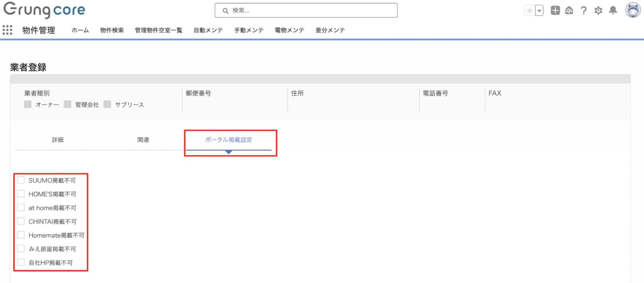644x283 pixels.
Task: Click the global actions plus icon
Action: click(x=555, y=11)
